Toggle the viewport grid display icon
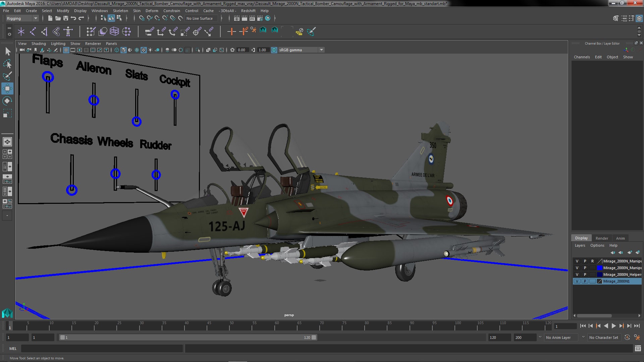 (66, 50)
